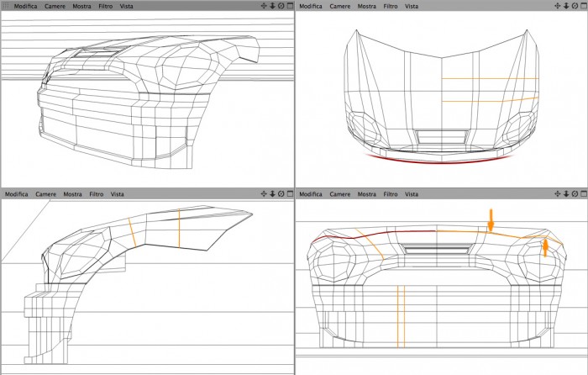Open Modifica menu in side-view viewport
Screen dimensions: 588x375
[x=17, y=194]
